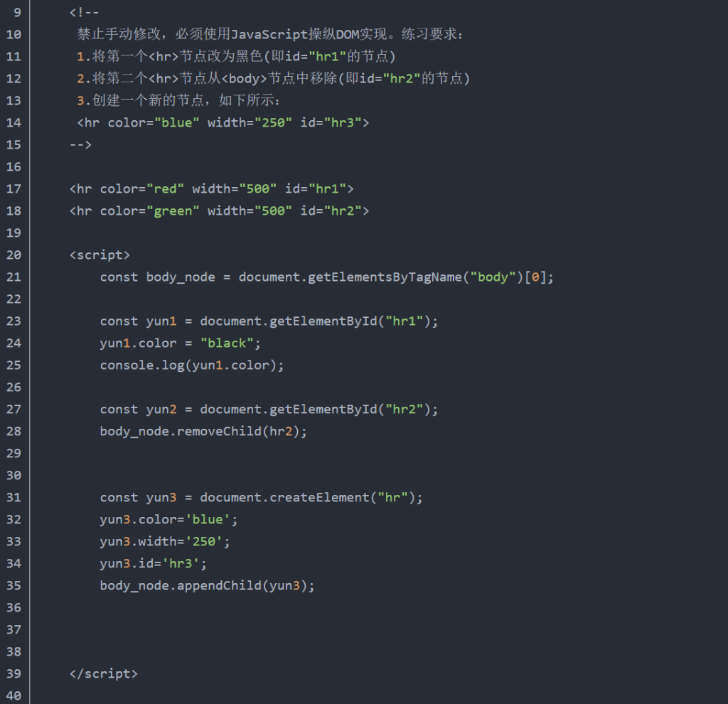Viewport: 728px width, 704px height.
Task: Click the "black" string value
Action: [x=227, y=343]
